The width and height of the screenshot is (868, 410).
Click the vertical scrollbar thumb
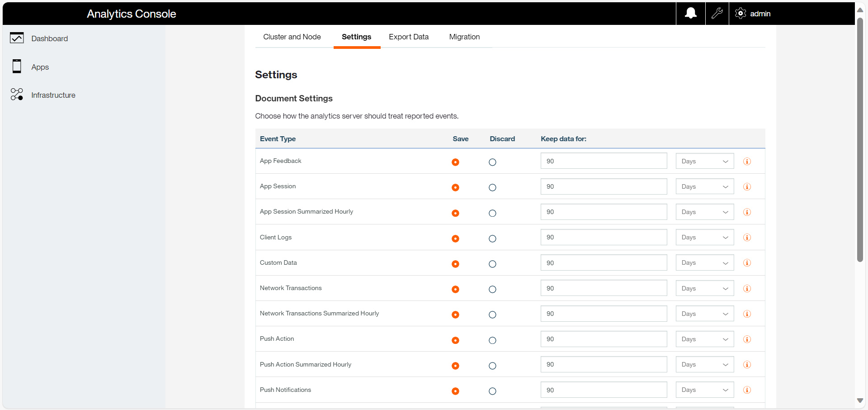point(860,139)
